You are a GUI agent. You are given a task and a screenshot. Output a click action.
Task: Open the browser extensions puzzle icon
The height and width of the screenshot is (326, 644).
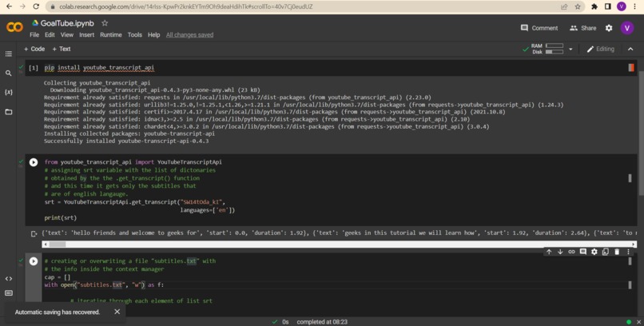[x=594, y=6]
